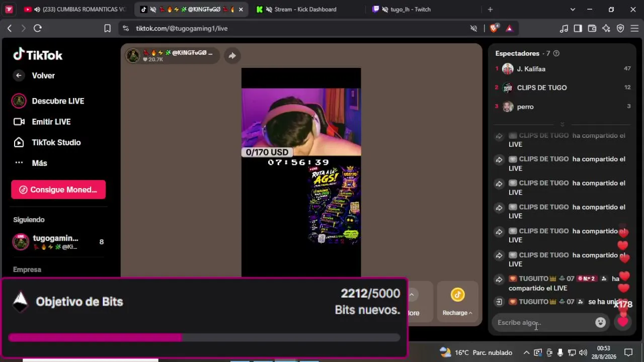The height and width of the screenshot is (362, 644).
Task: Mute the YouTube tab via its speaker icon
Action: click(37, 9)
